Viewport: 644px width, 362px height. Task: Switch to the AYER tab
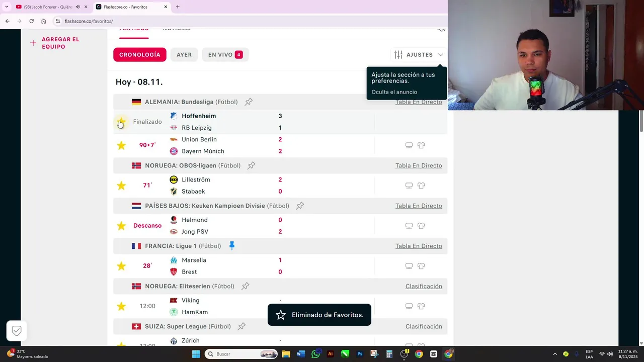tap(184, 55)
